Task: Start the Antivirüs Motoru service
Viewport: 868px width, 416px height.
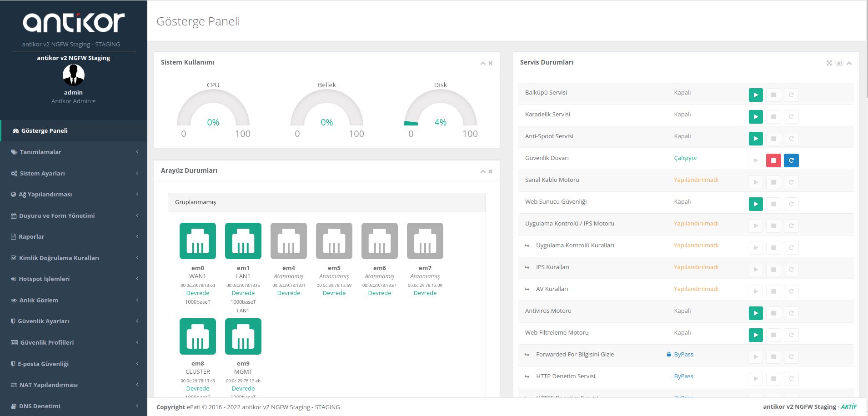Action: click(756, 313)
